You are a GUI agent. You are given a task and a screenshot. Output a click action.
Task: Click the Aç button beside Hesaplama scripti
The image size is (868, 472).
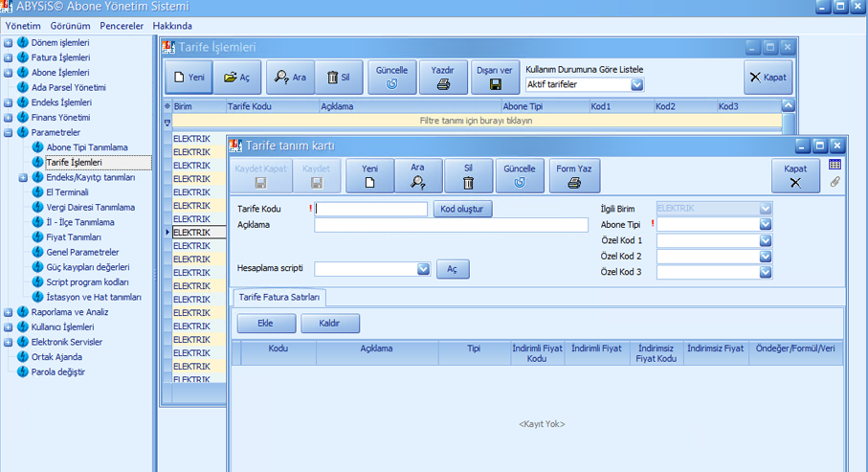[x=453, y=269]
